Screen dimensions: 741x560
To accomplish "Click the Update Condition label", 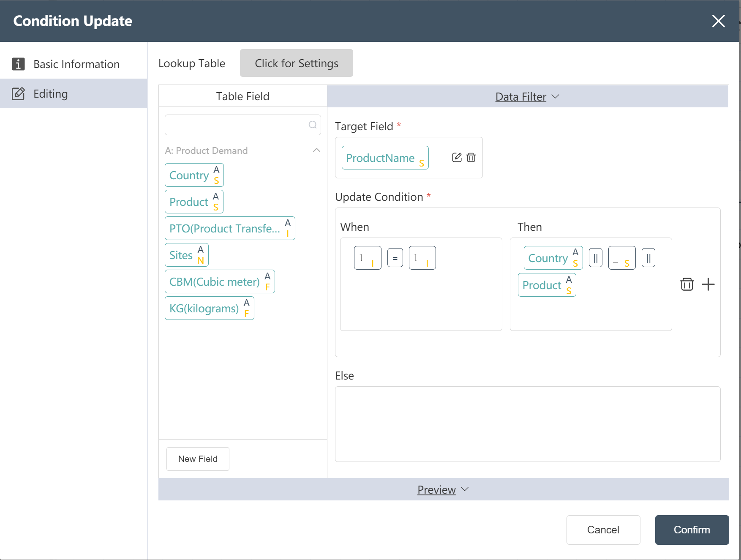I will pos(379,197).
